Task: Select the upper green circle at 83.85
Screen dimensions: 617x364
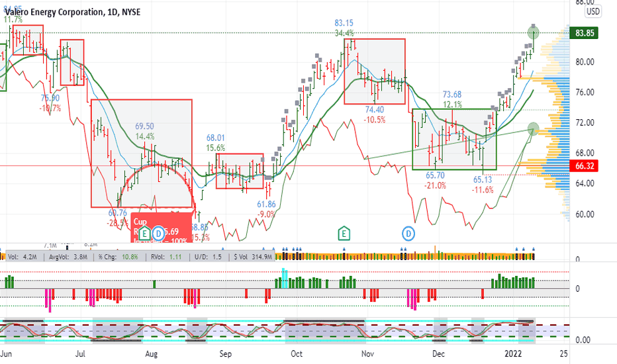Action: [533, 33]
